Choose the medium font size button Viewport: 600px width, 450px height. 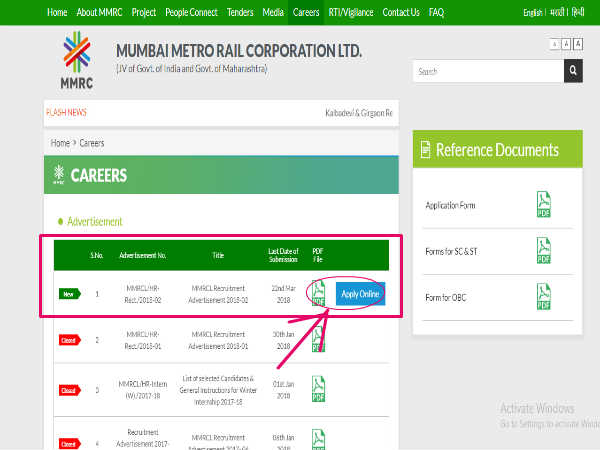[566, 44]
